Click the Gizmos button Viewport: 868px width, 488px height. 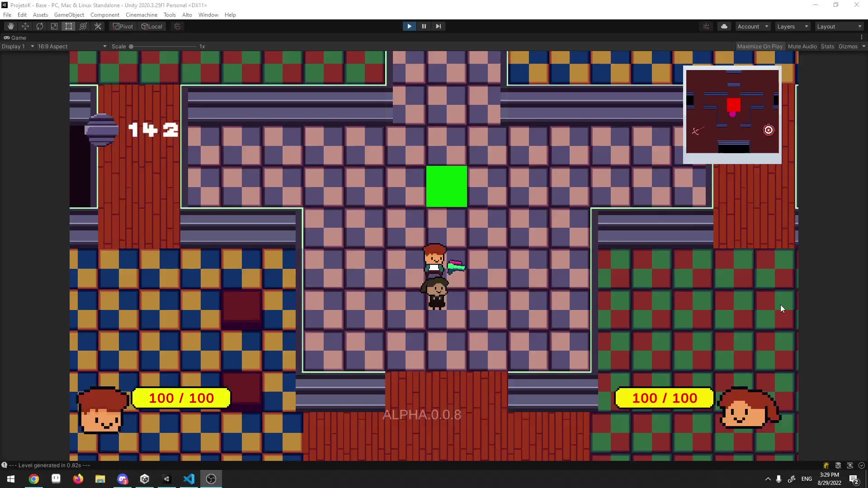(x=848, y=46)
